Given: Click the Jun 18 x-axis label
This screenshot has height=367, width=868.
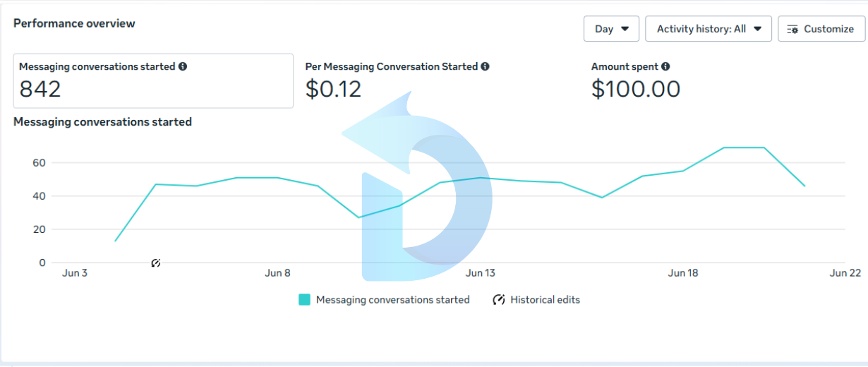Looking at the screenshot, I should tap(683, 273).
